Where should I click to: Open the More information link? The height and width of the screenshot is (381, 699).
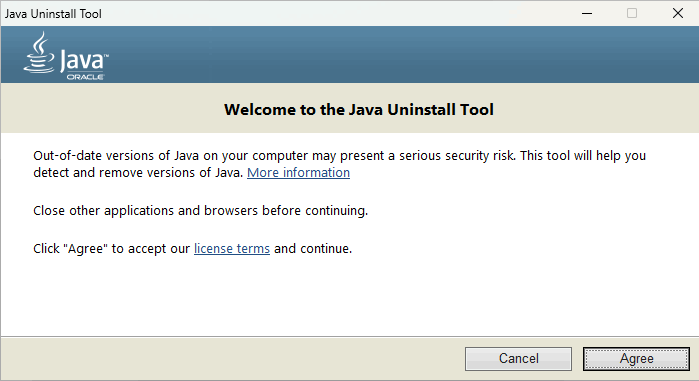[298, 172]
